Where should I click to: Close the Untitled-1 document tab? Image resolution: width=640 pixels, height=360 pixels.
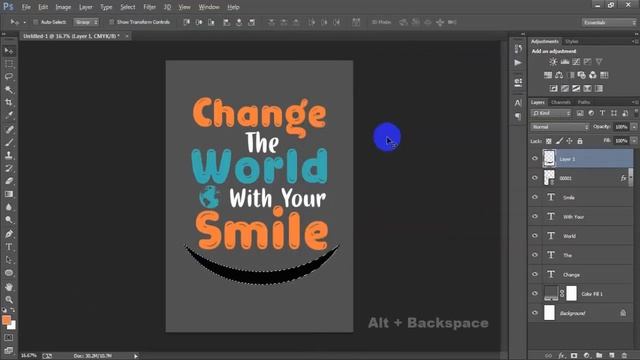127,36
